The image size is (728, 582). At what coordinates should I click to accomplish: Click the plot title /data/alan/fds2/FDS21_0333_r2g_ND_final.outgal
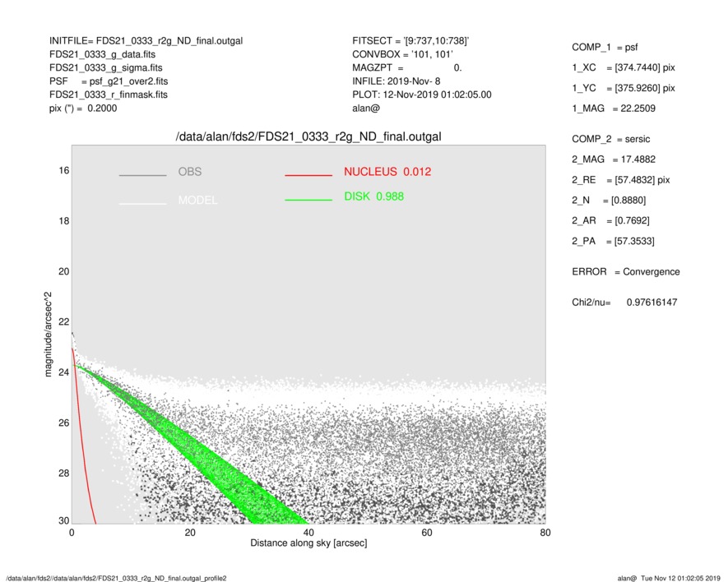[308, 137]
